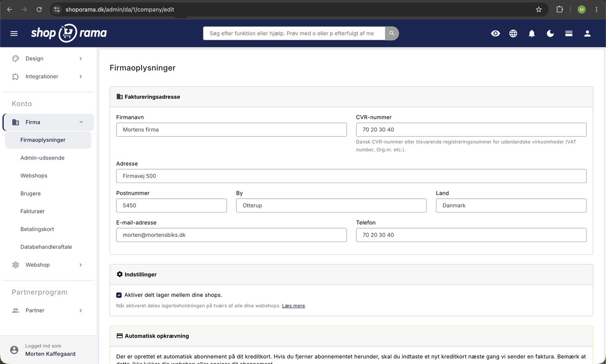The width and height of the screenshot is (606, 364).
Task: Click the eye preview icon
Action: tap(496, 33)
